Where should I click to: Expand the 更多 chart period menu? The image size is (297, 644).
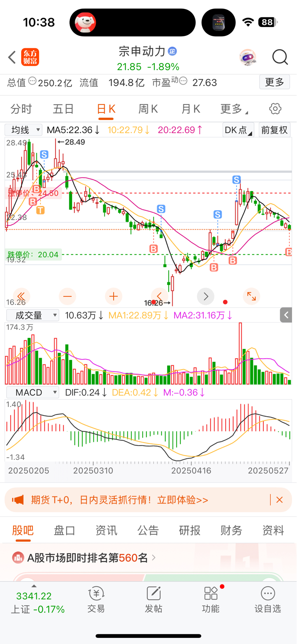pyautogui.click(x=234, y=109)
